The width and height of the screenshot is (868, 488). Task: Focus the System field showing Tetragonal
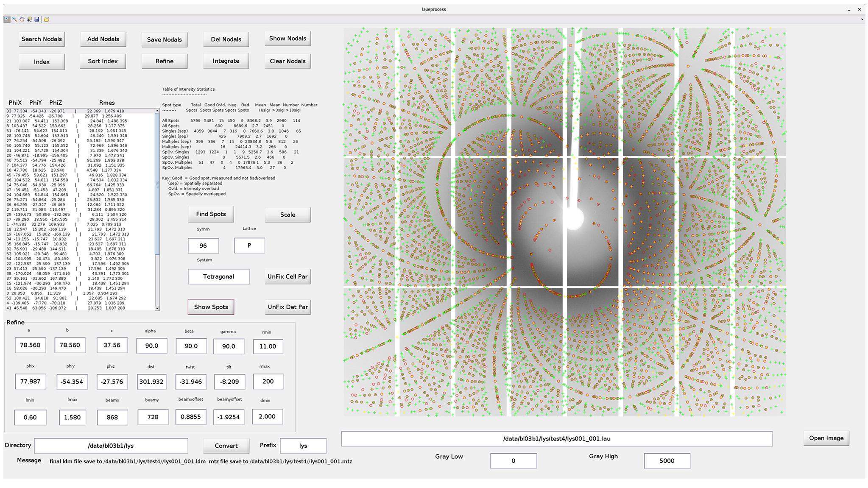pyautogui.click(x=218, y=276)
